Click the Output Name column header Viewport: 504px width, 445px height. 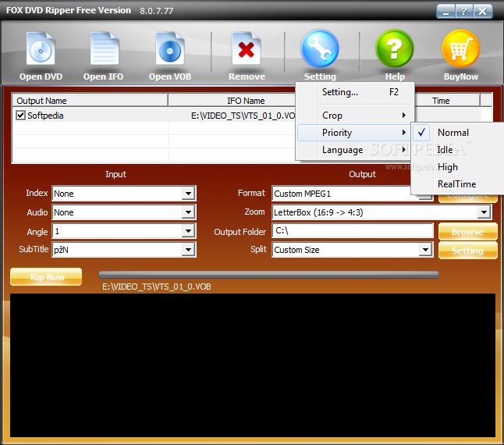coord(90,101)
